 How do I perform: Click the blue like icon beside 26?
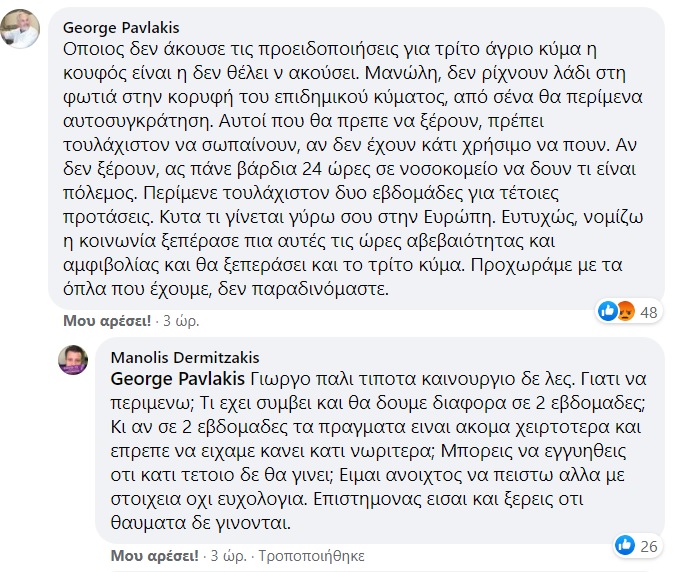coord(626,545)
